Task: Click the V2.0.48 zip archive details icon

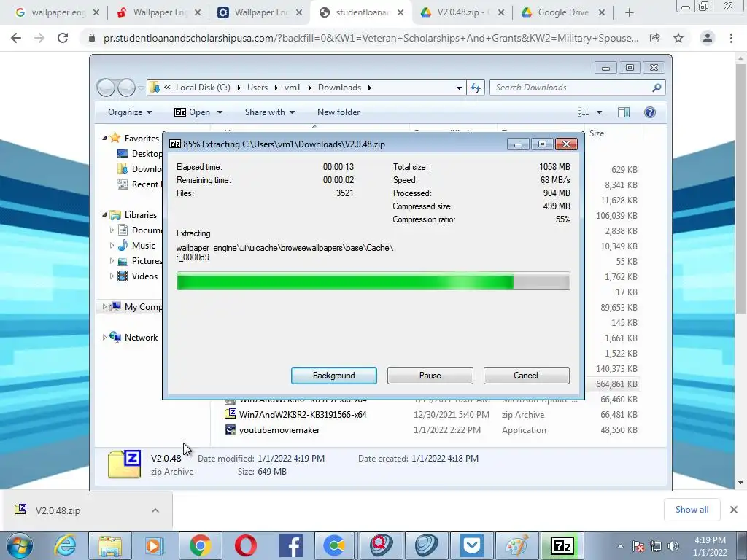Action: coord(124,464)
